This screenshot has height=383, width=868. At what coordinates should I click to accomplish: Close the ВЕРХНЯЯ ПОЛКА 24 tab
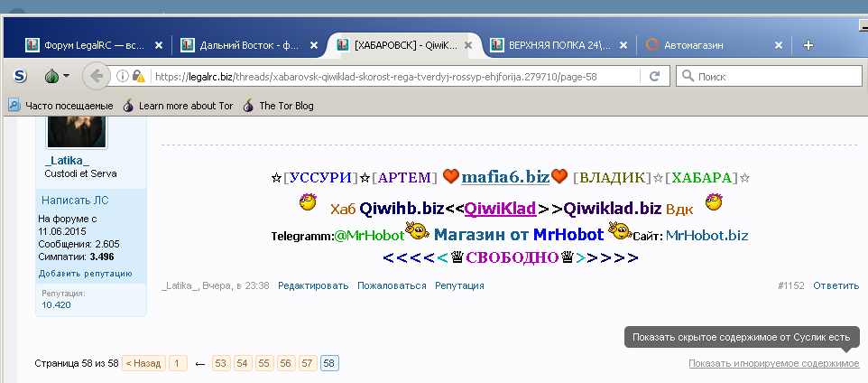[x=623, y=45]
